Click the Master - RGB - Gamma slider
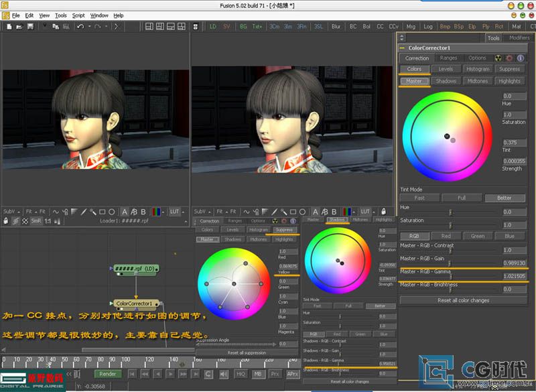Image resolution: width=536 pixels, height=392 pixels. pyautogui.click(x=449, y=277)
